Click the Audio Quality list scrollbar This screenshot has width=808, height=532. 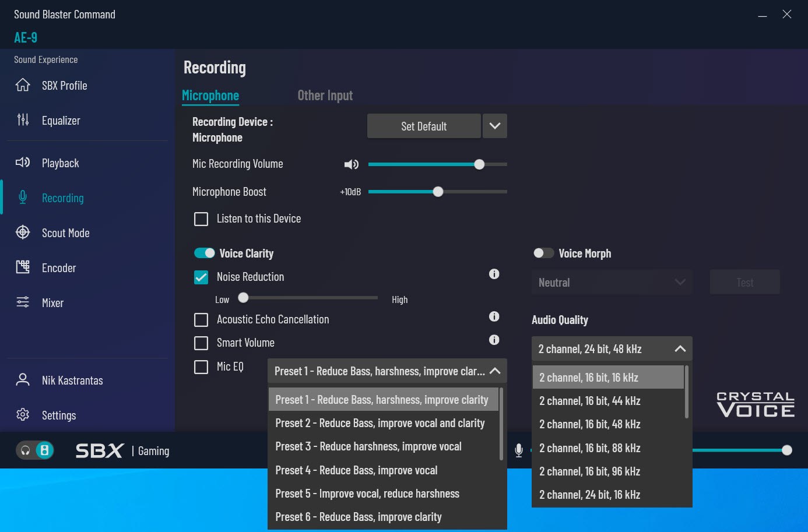click(x=687, y=392)
